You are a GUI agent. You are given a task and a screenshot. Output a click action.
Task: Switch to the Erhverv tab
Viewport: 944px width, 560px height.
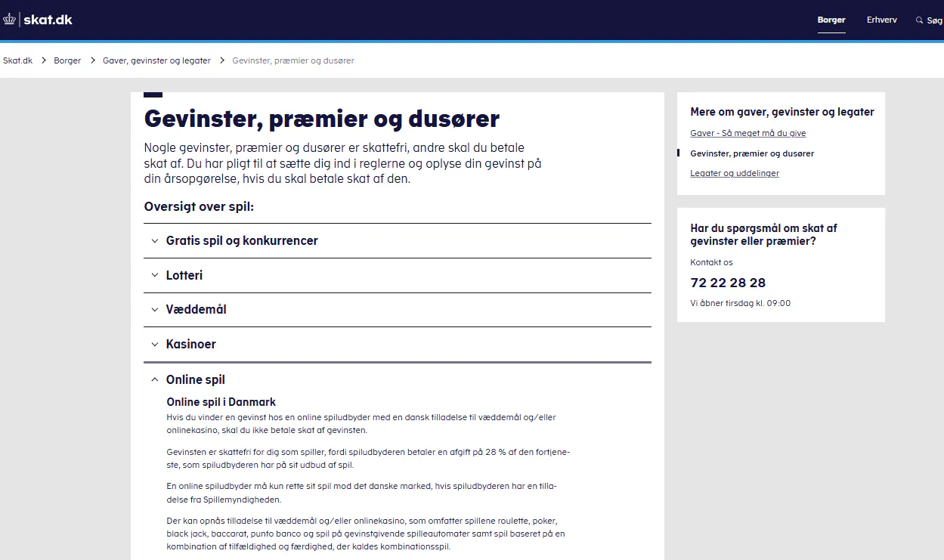click(882, 20)
